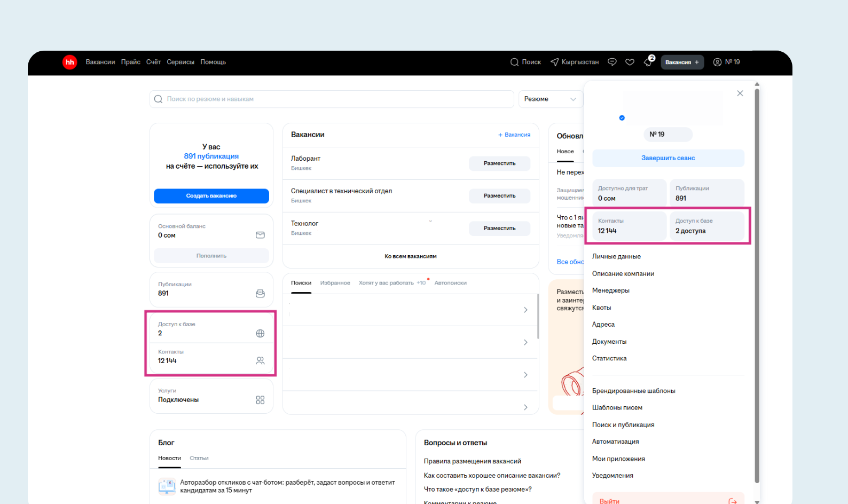Open Статистика in side panel
This screenshot has width=848, height=504.
coord(609,358)
